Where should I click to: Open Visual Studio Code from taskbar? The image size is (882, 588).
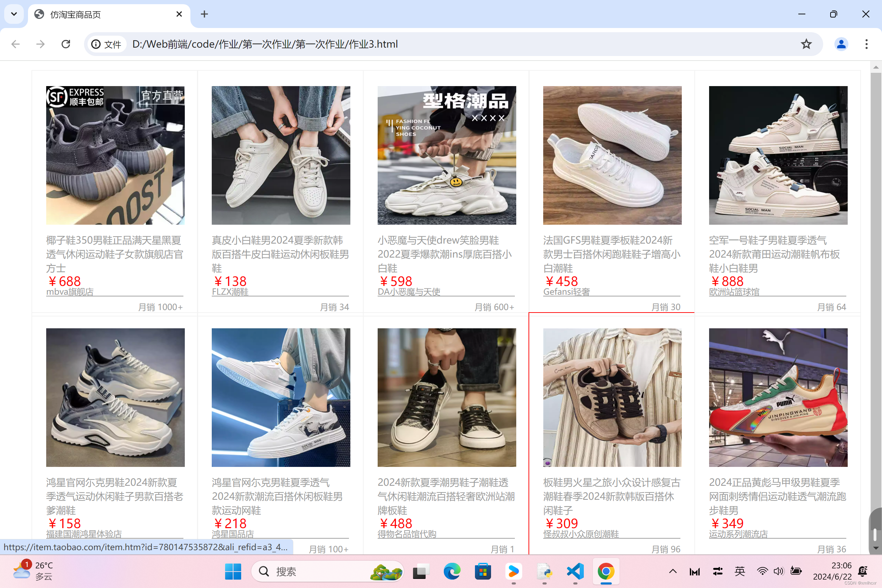575,572
